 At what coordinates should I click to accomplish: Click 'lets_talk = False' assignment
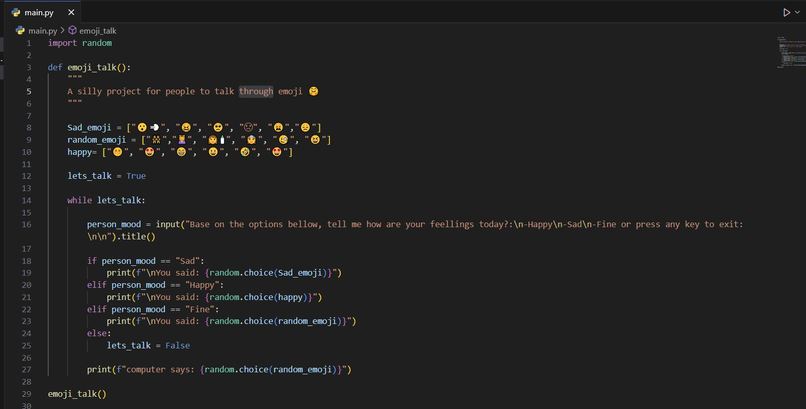point(149,346)
